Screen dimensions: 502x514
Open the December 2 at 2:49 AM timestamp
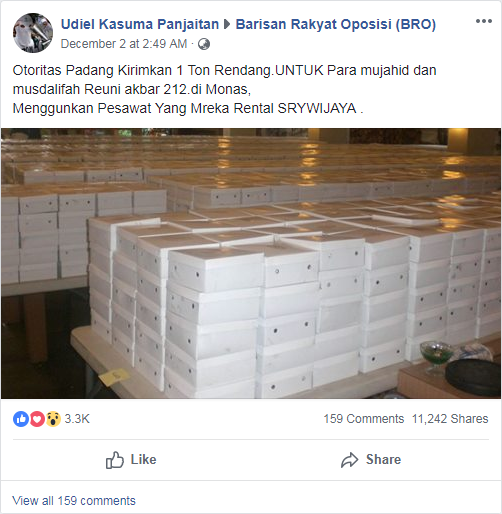click(x=124, y=44)
